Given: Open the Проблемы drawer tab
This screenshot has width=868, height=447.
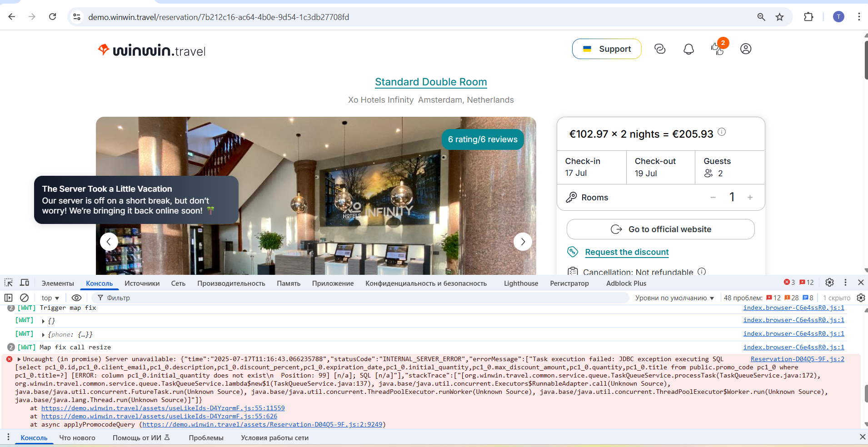Looking at the screenshot, I should (206, 438).
